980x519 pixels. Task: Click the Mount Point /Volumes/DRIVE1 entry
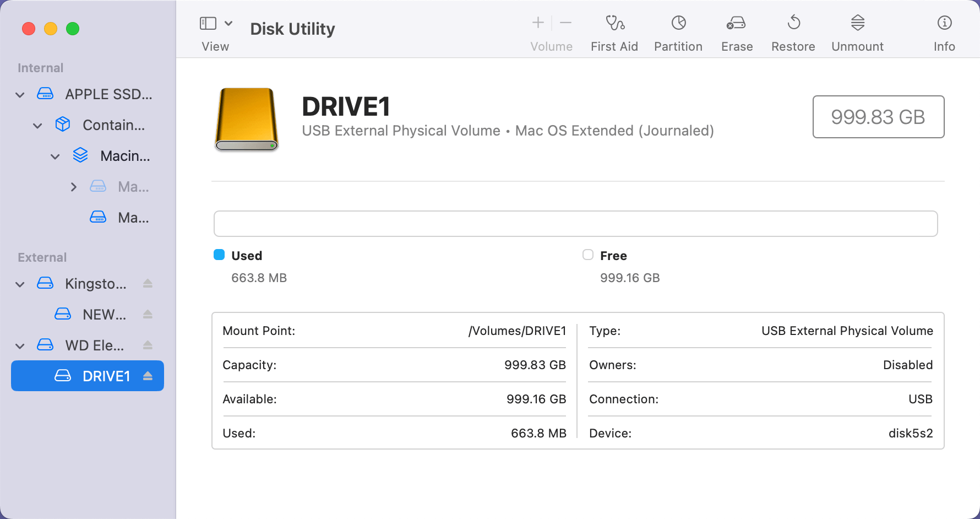tap(394, 331)
